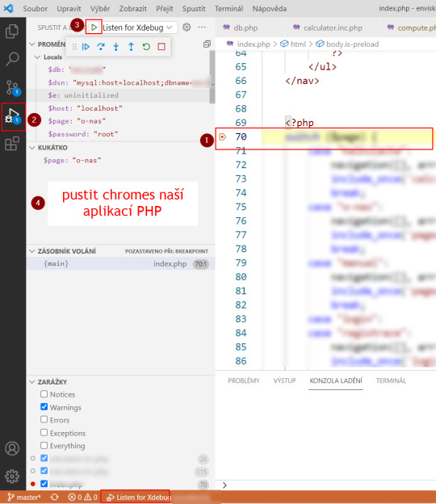
Task: Toggle the Everything breakpoint checkbox
Action: click(x=44, y=445)
